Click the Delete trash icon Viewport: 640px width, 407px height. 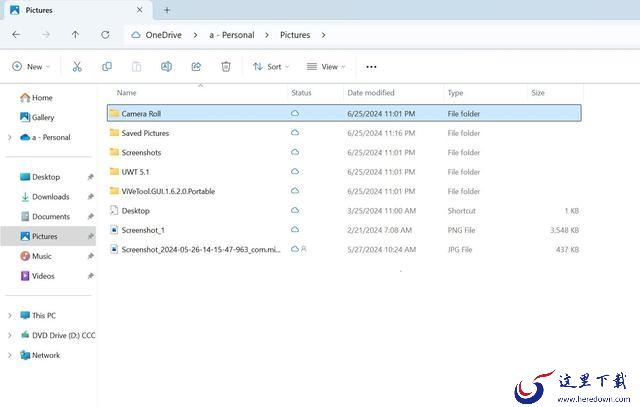(x=226, y=66)
